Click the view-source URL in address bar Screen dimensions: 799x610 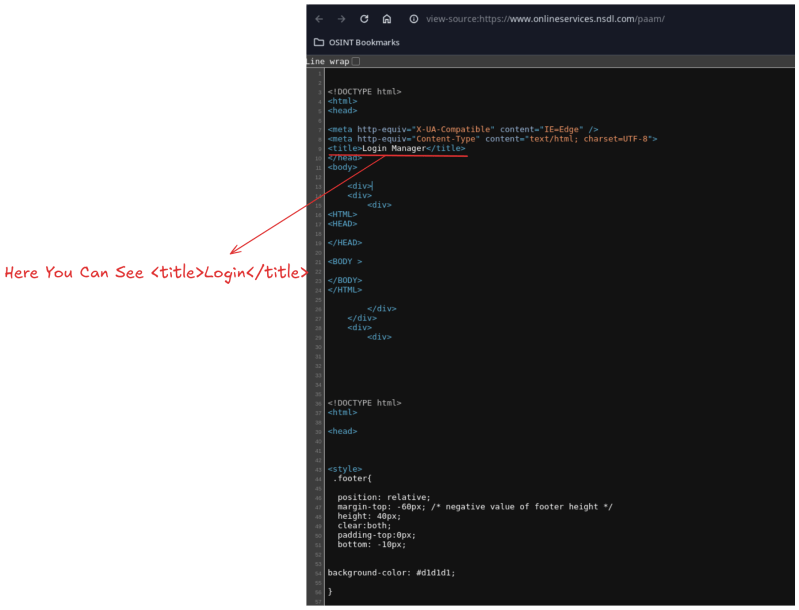(x=545, y=19)
